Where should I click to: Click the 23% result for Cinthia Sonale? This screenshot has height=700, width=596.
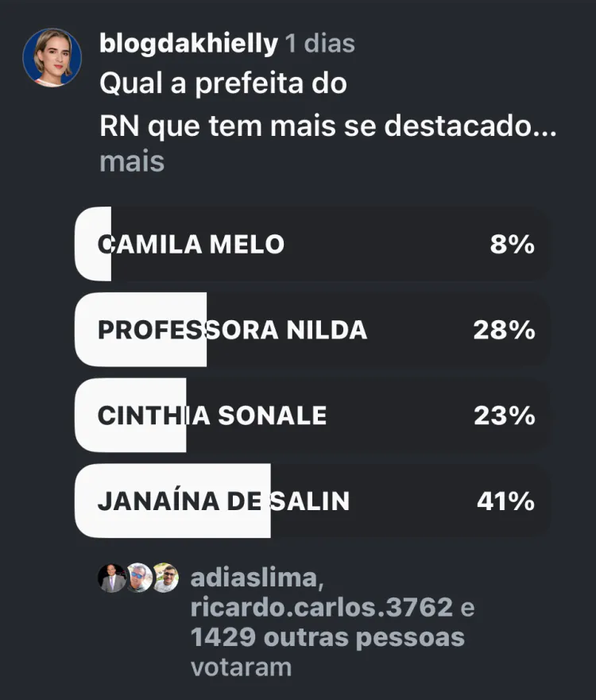[505, 416]
